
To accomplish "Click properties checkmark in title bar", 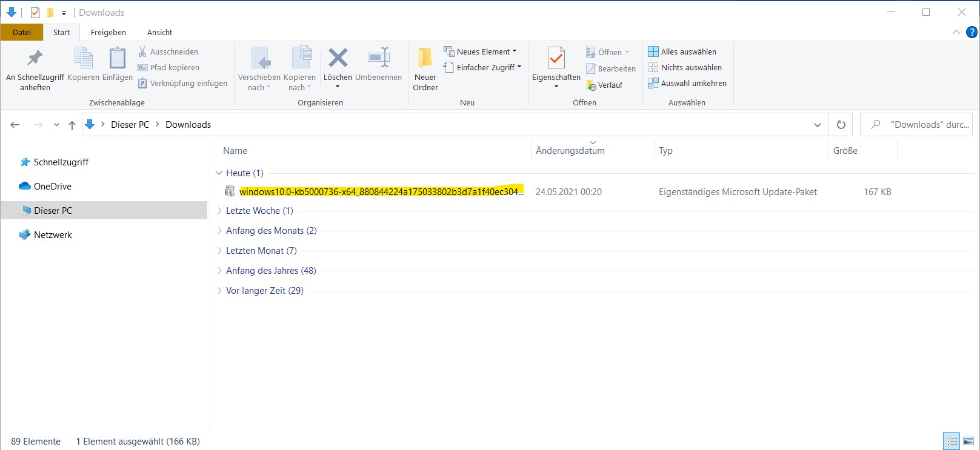I will pyautogui.click(x=35, y=12).
